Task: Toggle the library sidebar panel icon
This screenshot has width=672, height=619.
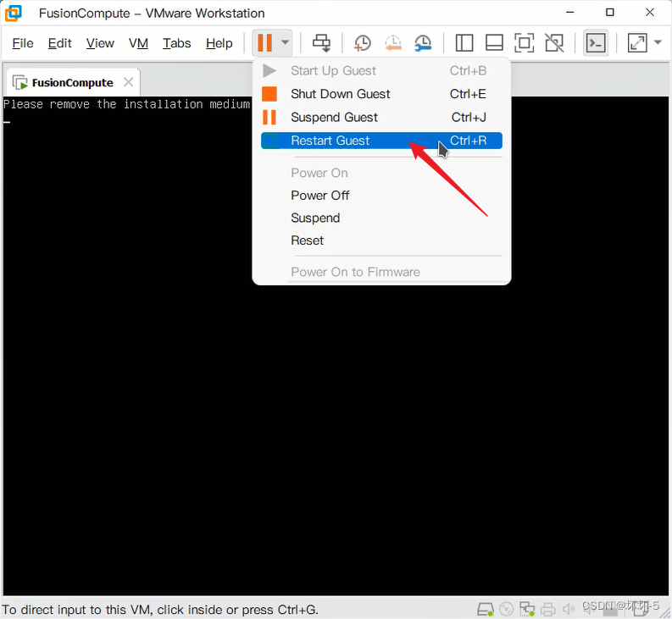Action: point(464,43)
